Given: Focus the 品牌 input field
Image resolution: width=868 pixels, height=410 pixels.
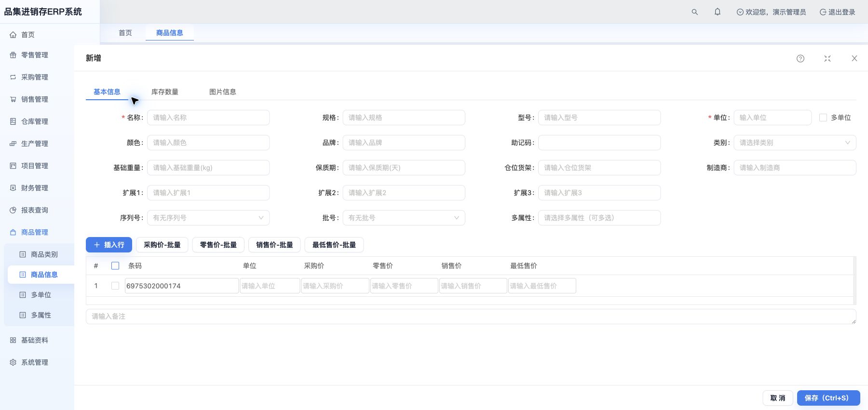Looking at the screenshot, I should 404,143.
